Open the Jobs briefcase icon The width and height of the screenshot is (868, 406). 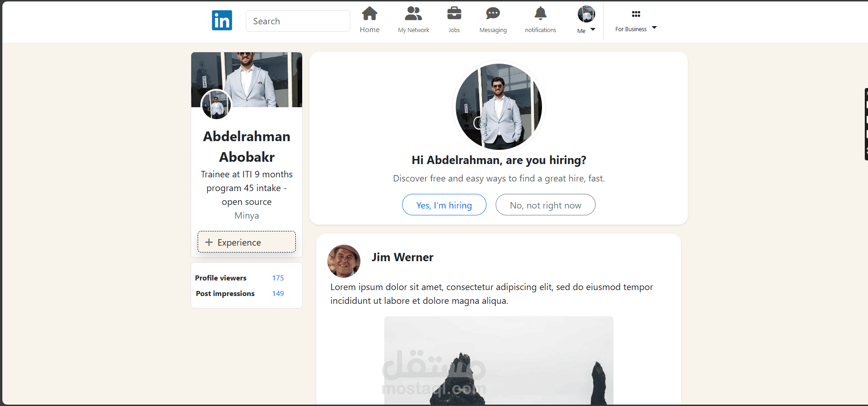click(x=454, y=13)
